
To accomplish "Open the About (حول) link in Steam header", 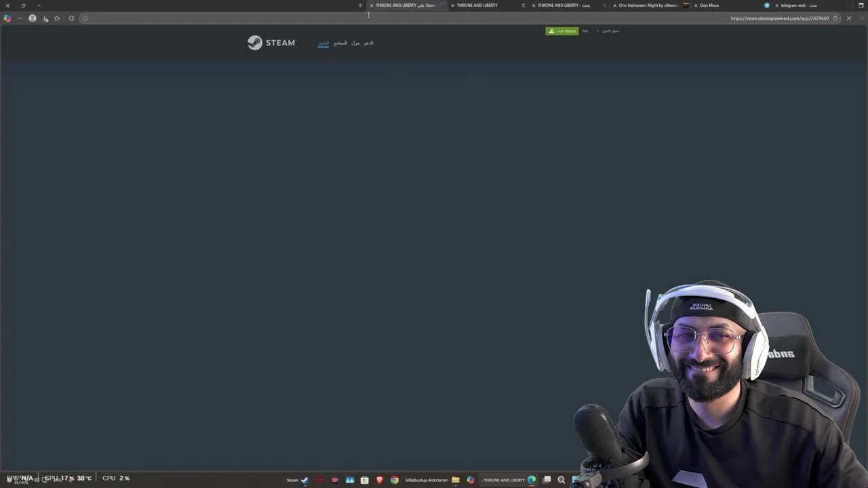I will coord(355,43).
